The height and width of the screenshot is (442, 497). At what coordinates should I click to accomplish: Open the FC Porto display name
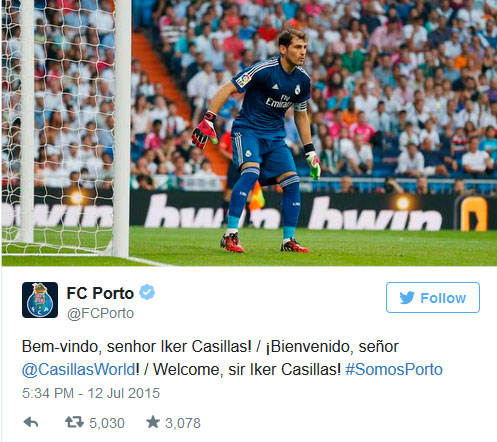point(100,293)
